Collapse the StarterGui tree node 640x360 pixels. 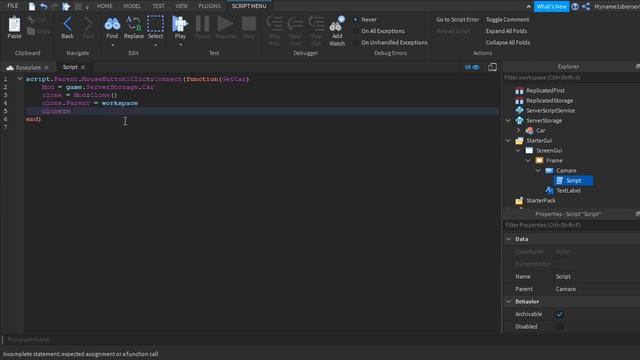[508, 140]
